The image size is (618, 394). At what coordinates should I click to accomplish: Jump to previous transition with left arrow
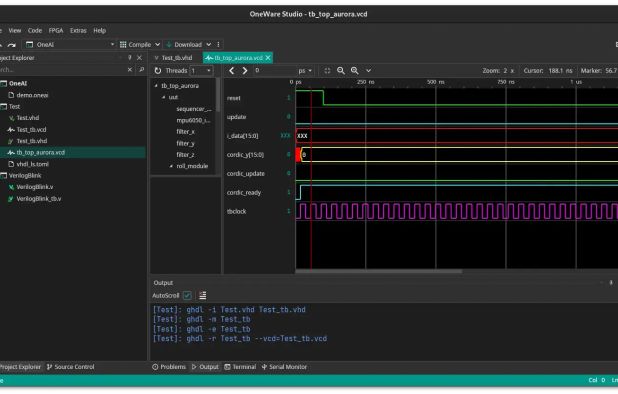(x=232, y=71)
